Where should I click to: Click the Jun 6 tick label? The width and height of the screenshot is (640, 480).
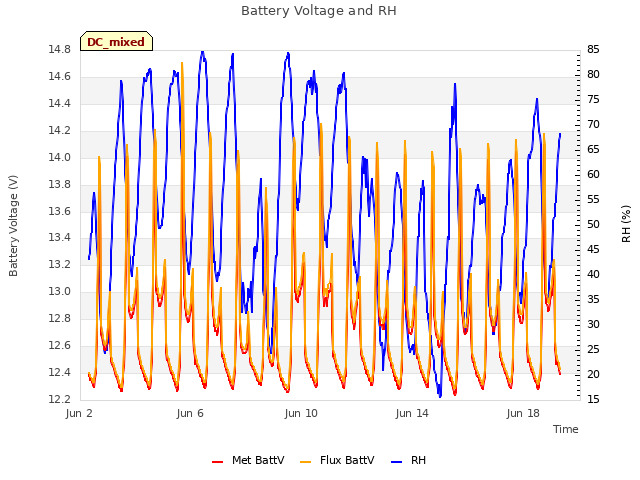click(x=190, y=413)
